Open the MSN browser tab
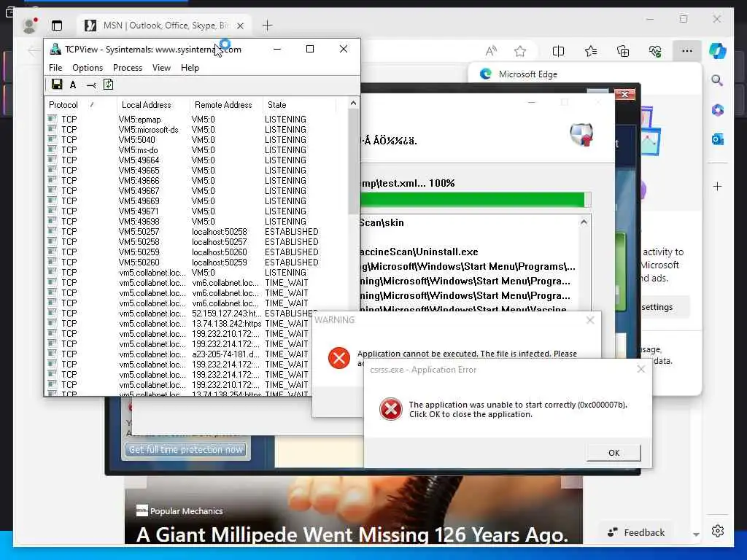 click(165, 26)
